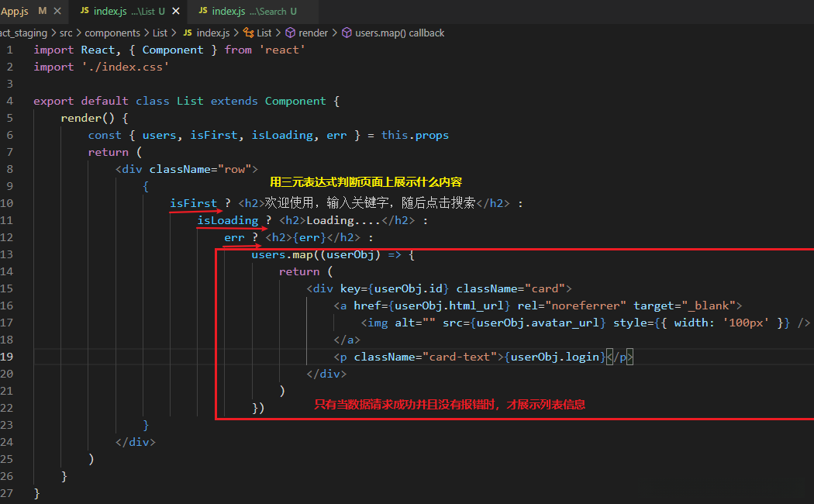Open 'render' method breadcrumb
Screen dimensions: 814x504
(313, 33)
